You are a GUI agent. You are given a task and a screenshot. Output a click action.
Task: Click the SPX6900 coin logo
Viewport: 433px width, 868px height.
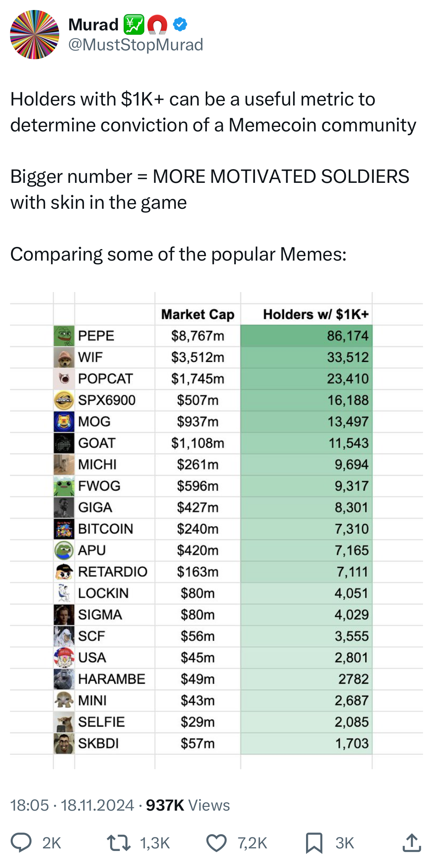tap(64, 400)
